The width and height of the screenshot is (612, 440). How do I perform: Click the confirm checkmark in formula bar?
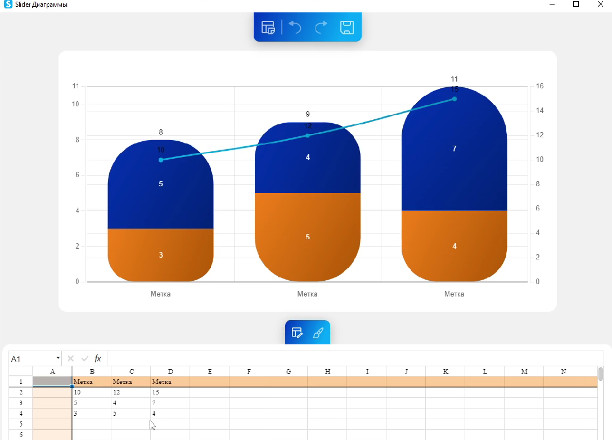tap(84, 358)
